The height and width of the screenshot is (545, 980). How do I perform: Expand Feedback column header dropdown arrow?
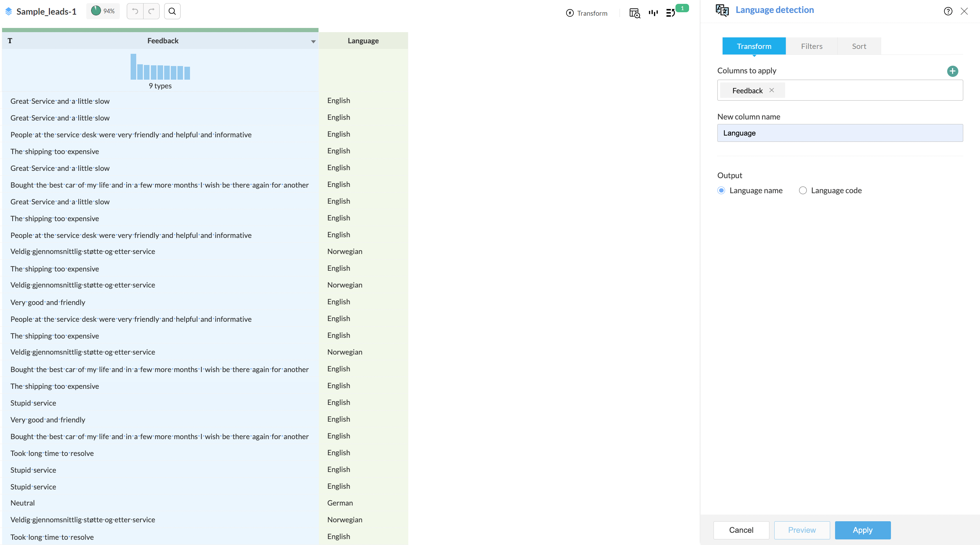313,42
